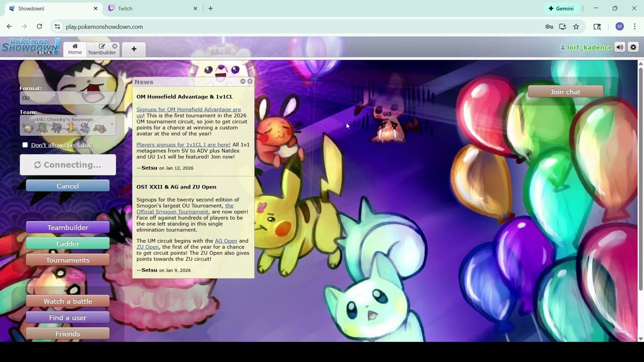Open the Official Smogon Tournament link
The image size is (644, 362).
coord(185,209)
